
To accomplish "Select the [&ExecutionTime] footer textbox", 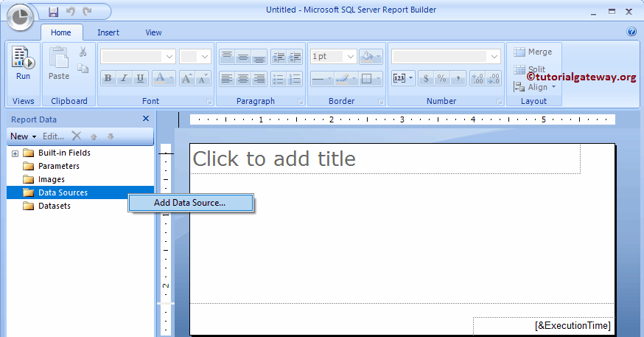I will point(543,325).
